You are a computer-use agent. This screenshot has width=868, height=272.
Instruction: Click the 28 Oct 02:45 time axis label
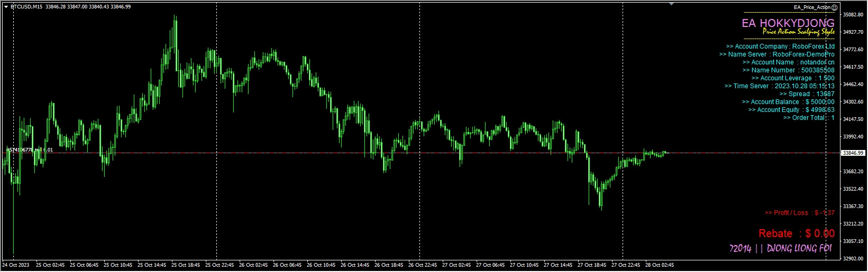tap(660, 265)
